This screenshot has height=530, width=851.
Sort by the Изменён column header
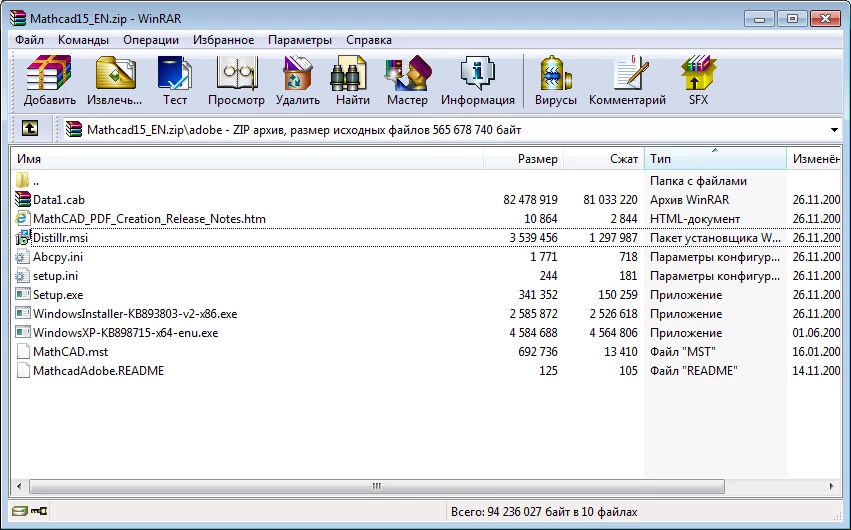[814, 158]
